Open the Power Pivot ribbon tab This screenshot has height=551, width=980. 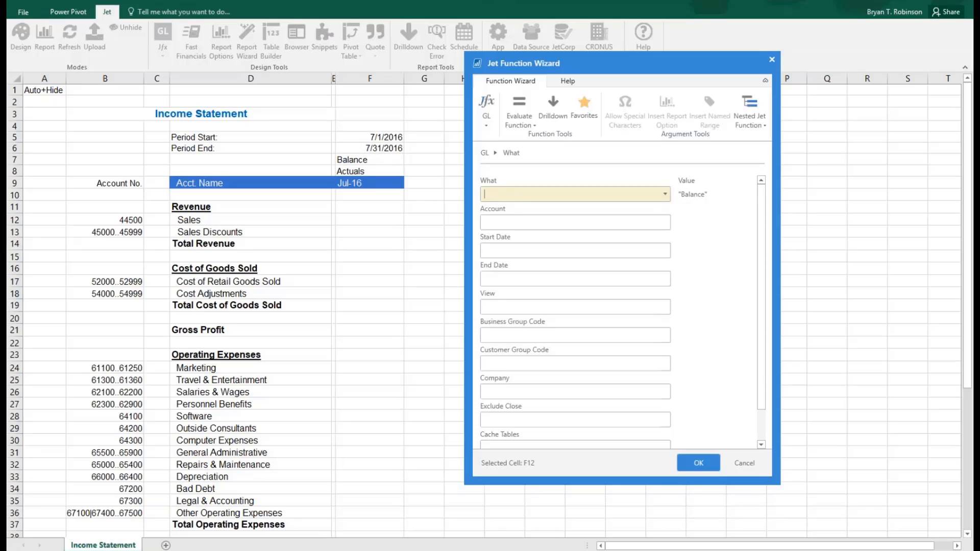68,11
